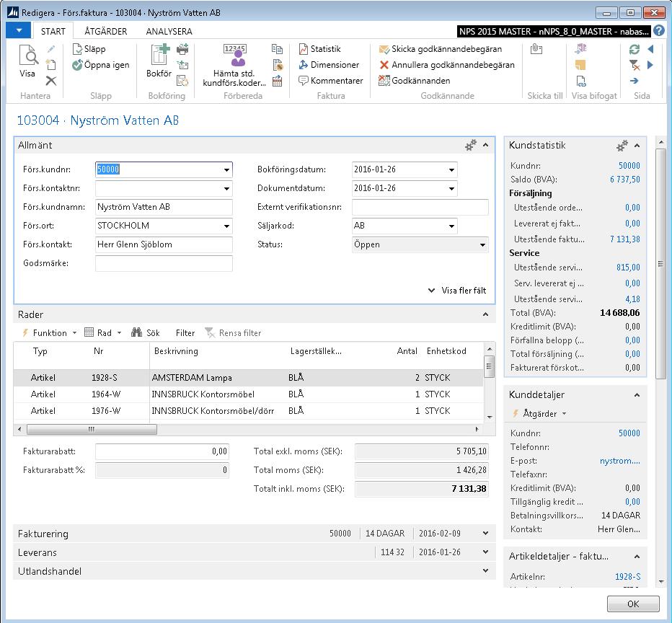The image size is (672, 623).
Task: Click Annullera godkännandebegäran
Action: click(446, 65)
